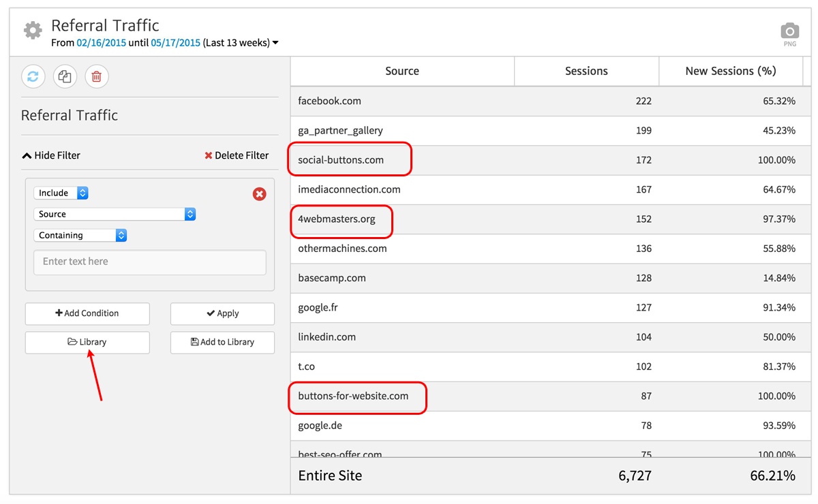Click the Add Condition button
This screenshot has width=818, height=504.
pos(87,313)
